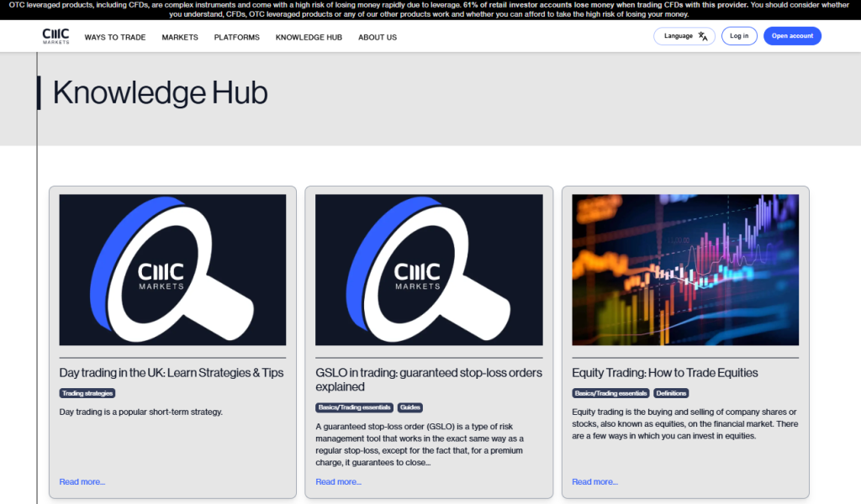Select the Trading strategies tag
This screenshot has width=861, height=504.
click(x=87, y=393)
